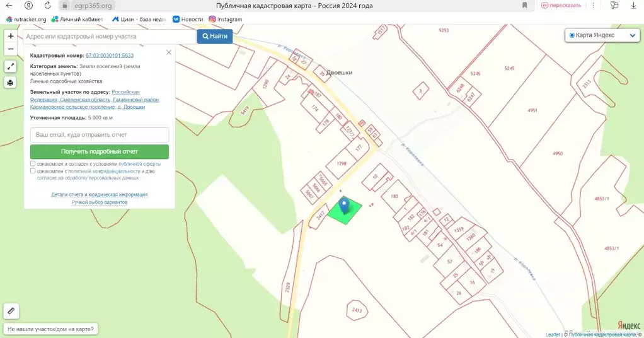Open Instagram bookmark
644x338 pixels.
coord(226,20)
